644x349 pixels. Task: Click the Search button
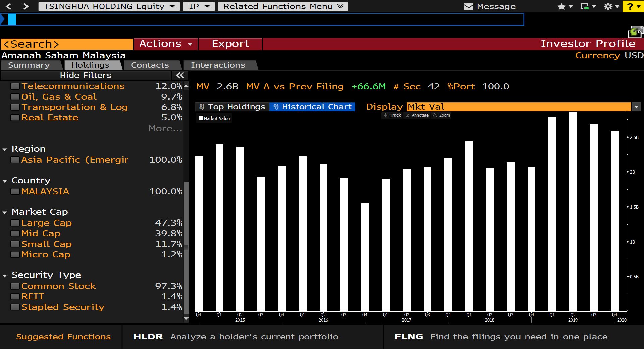point(67,44)
